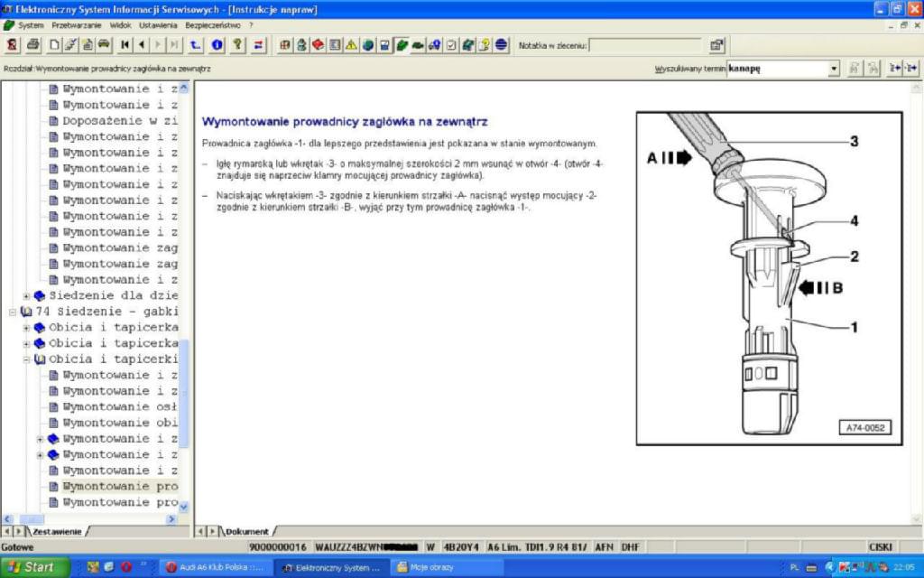Expand the first 'Obicia i tapicerka' node
Screen dimensions: 924x578
(x=26, y=328)
